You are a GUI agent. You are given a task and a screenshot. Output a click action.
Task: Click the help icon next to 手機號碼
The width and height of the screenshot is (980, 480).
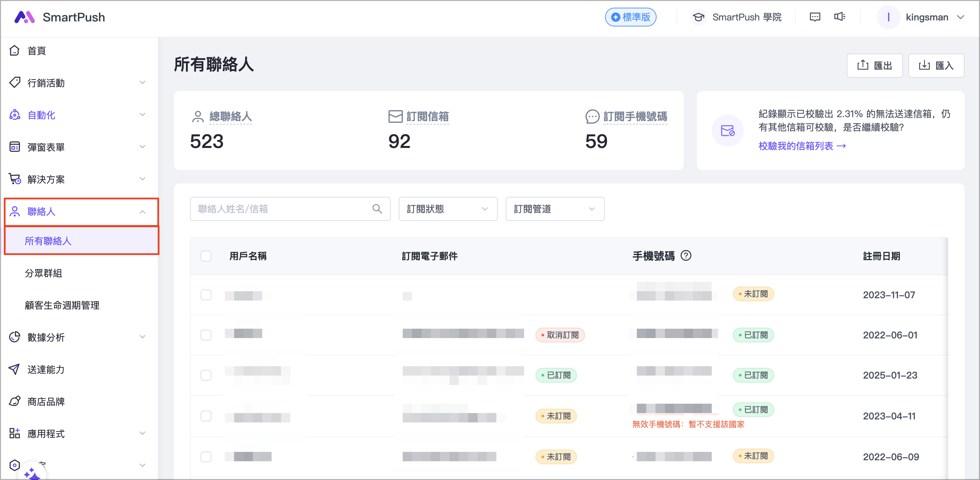(686, 255)
